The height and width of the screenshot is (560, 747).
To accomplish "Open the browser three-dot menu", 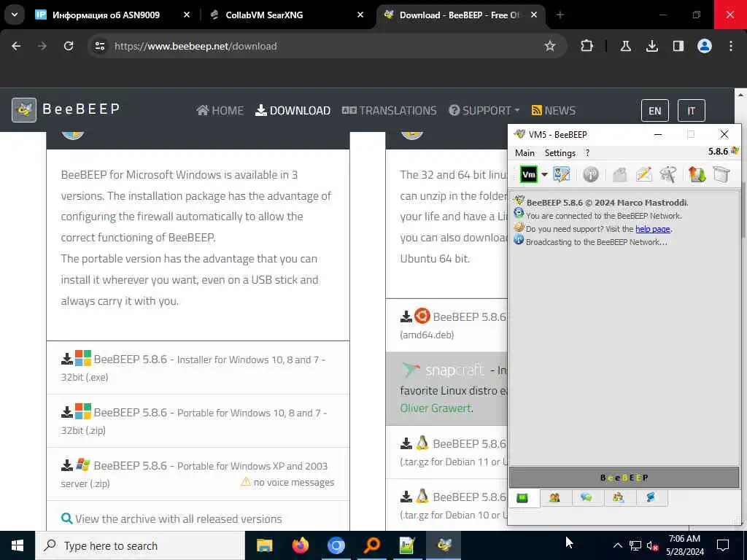I will pos(731,46).
